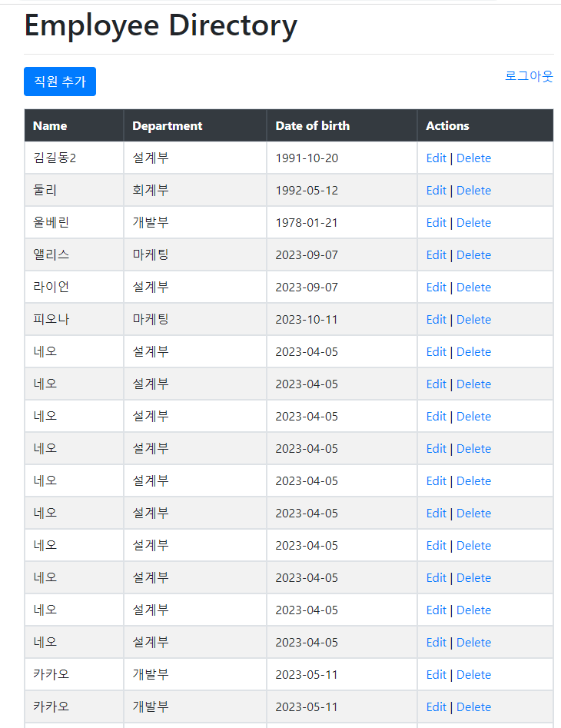Image resolution: width=561 pixels, height=728 pixels.
Task: Select 앨리스's date 2023-09-07
Action: click(x=342, y=255)
